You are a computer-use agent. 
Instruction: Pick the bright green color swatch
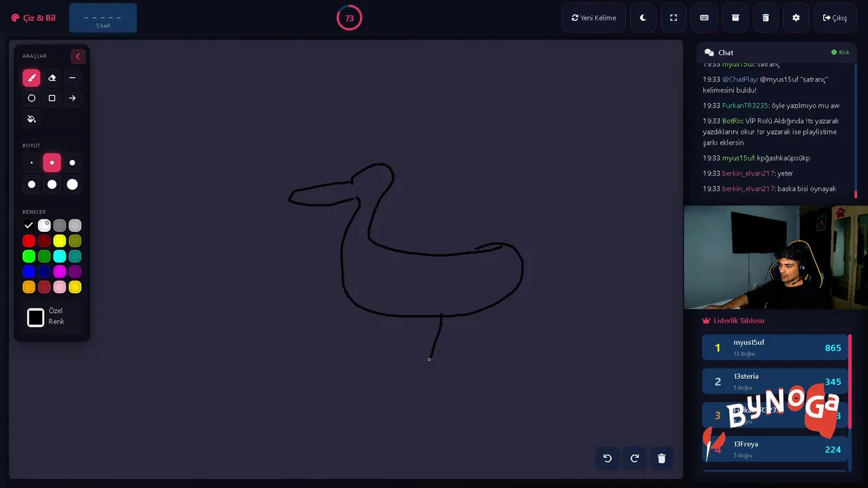[x=28, y=256]
